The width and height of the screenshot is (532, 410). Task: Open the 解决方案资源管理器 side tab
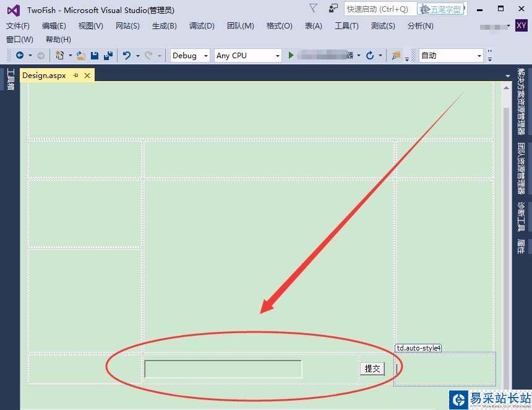(521, 101)
